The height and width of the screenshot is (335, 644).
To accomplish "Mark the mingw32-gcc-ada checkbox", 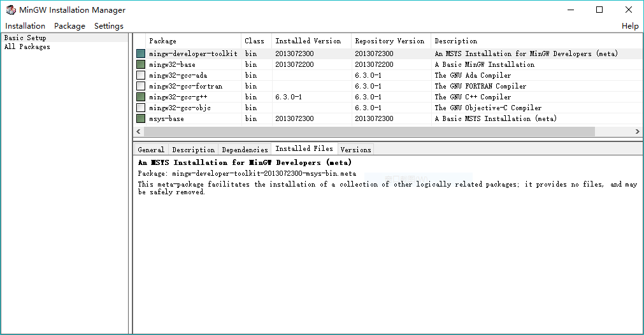I will pyautogui.click(x=141, y=75).
